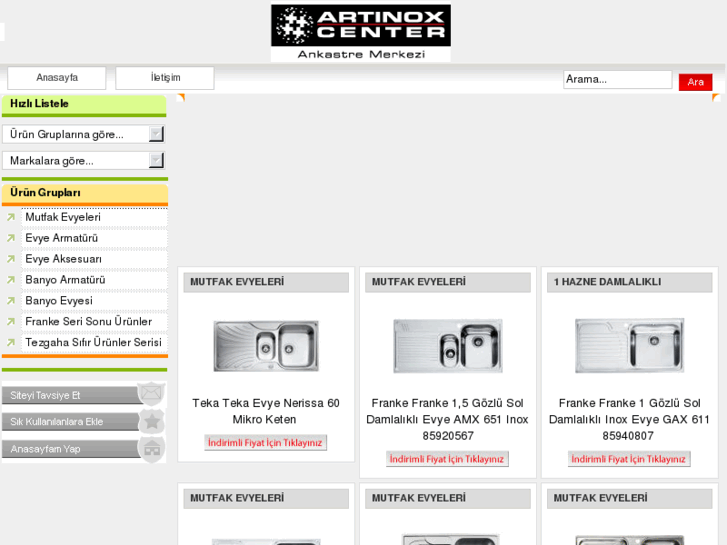Click the MUTFAK EVYELERİ header above Franke AMX 651

pos(448,282)
